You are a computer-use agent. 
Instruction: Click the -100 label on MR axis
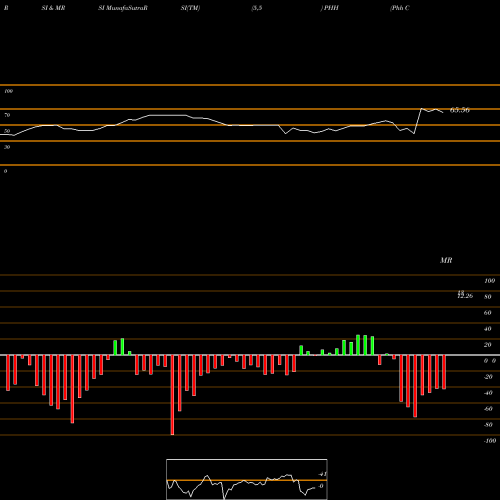click(x=490, y=441)
